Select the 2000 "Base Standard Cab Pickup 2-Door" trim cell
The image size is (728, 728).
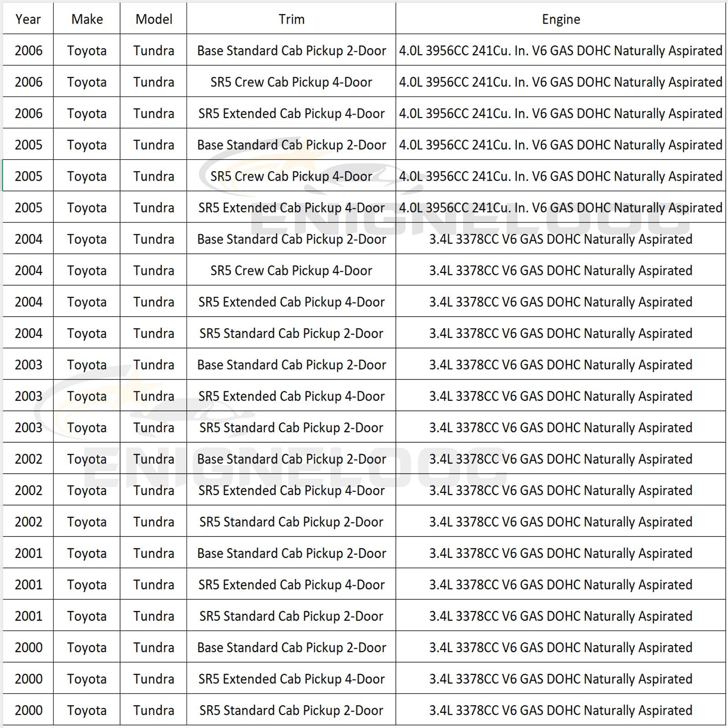click(x=292, y=647)
